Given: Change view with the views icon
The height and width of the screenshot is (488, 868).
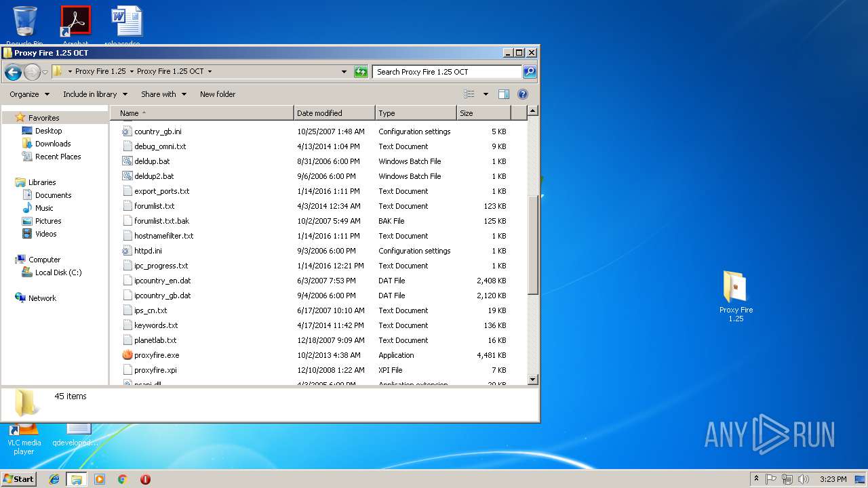Looking at the screenshot, I should 469,94.
